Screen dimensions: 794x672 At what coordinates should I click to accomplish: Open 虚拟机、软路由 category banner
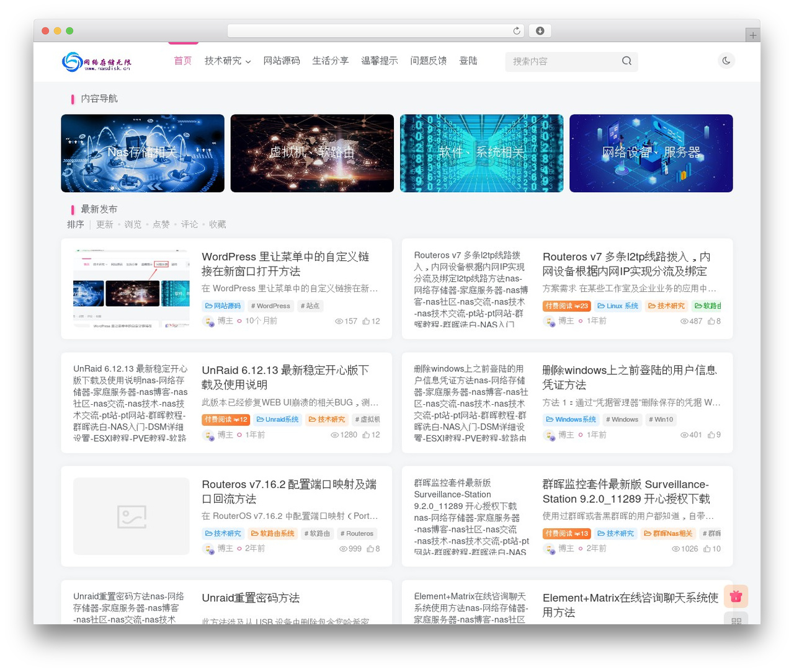point(312,153)
